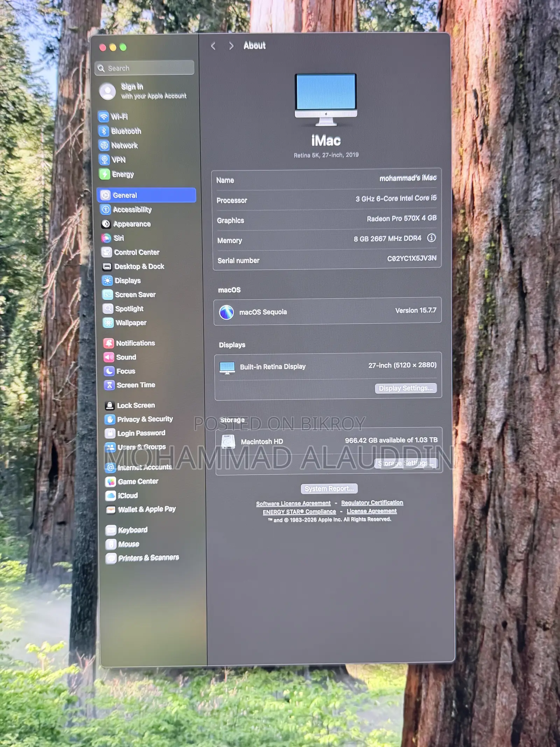Image resolution: width=560 pixels, height=747 pixels.
Task: Open Privacy & Security hand icon
Action: (x=110, y=419)
